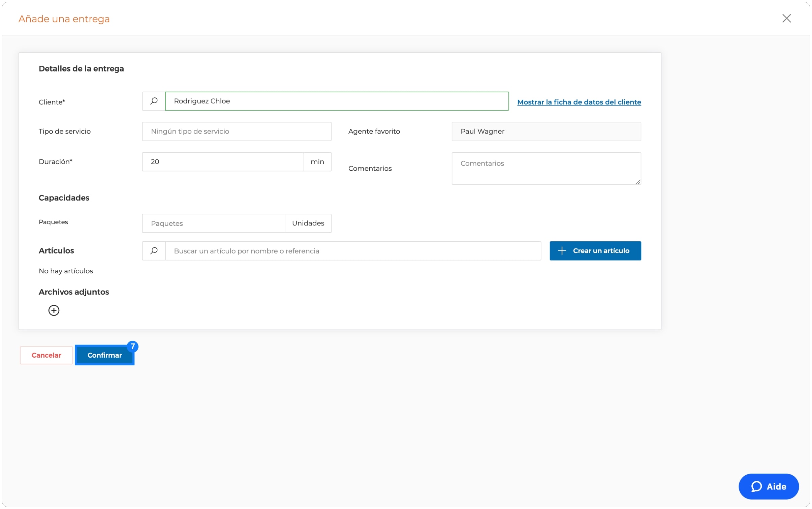This screenshot has width=812, height=509.
Task: Click the plus icon in Crear un artículo
Action: 562,251
